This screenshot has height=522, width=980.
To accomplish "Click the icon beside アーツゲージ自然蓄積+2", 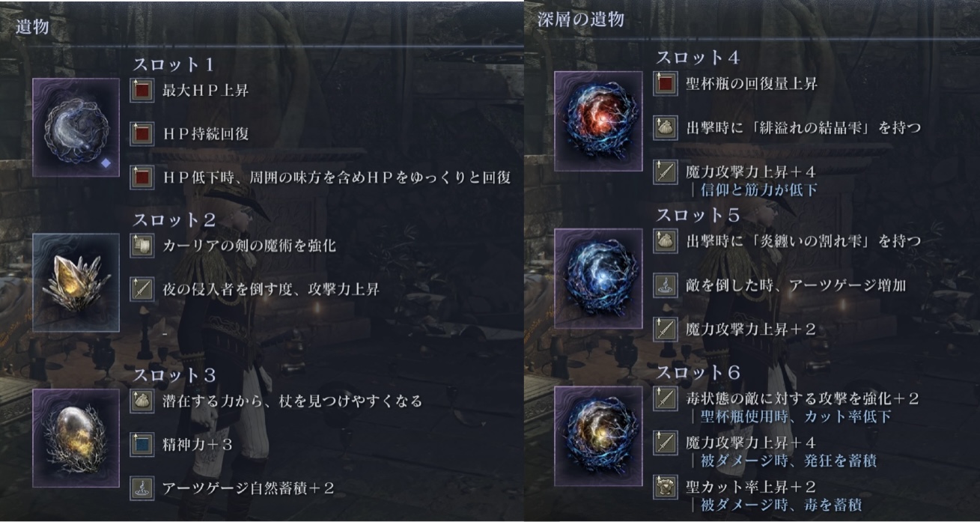I will pos(142,488).
